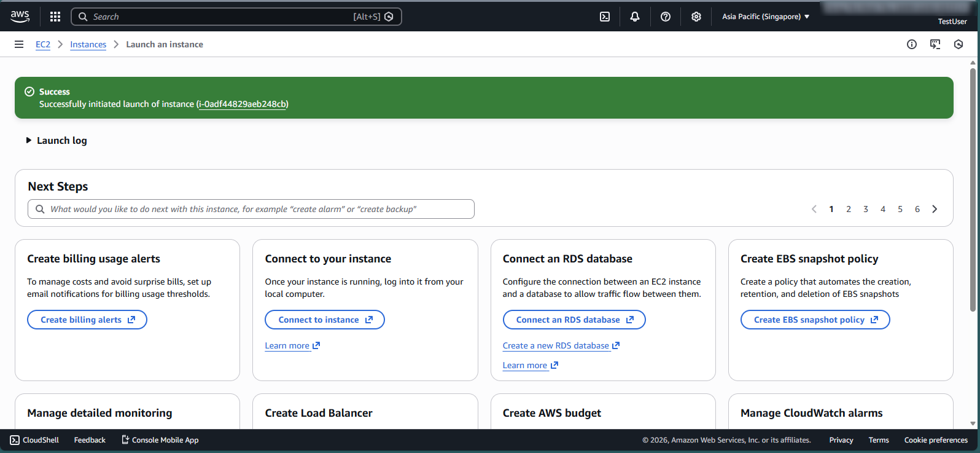Select page 3 of Next Steps

point(866,209)
